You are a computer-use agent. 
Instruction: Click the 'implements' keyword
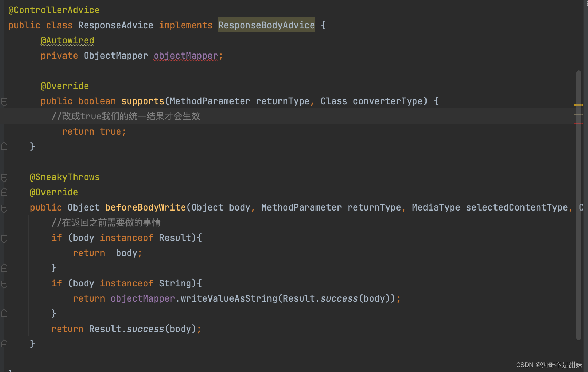point(186,25)
